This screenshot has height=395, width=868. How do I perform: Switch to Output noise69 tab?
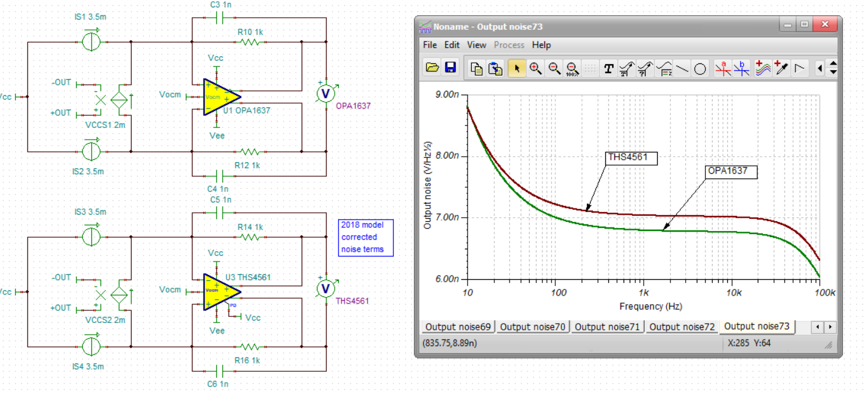point(458,327)
